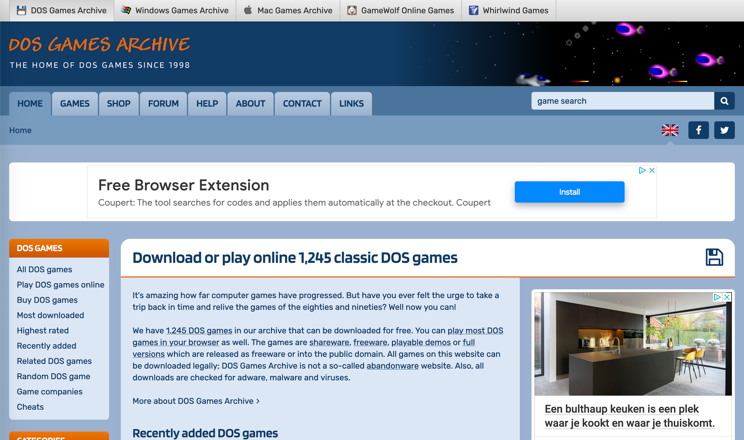Click the Free Browser Extension ad headline
The image size is (744, 440).
point(184,185)
